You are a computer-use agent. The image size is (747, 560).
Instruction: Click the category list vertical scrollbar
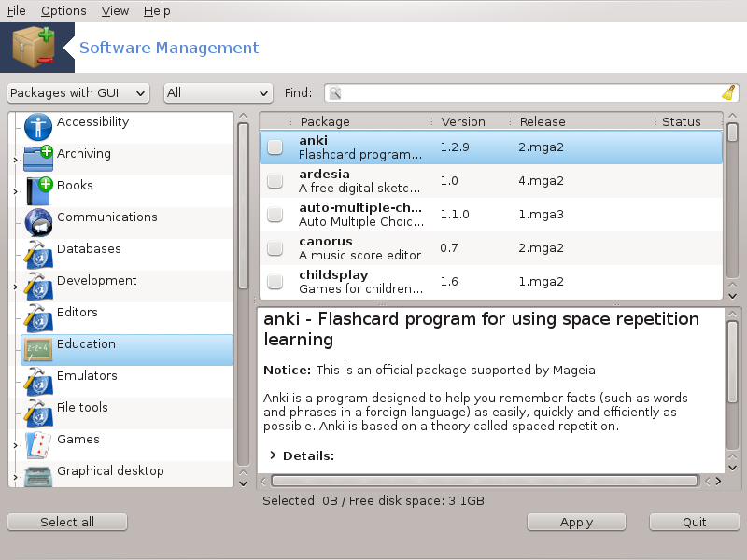(x=243, y=206)
